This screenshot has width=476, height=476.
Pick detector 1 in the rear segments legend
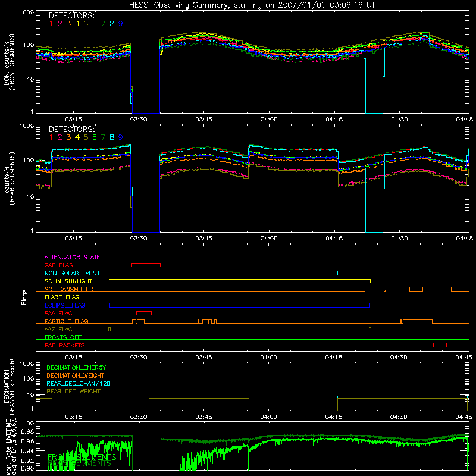pyautogui.click(x=51, y=137)
